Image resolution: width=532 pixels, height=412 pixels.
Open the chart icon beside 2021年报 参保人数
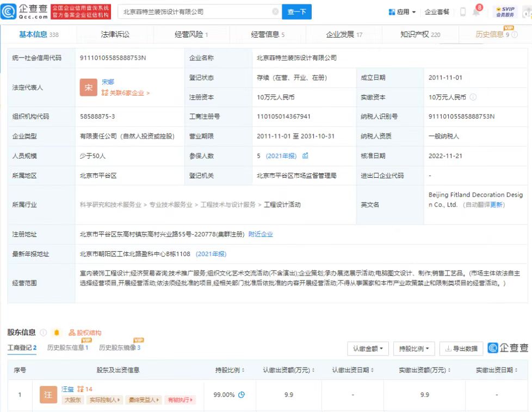pos(305,156)
